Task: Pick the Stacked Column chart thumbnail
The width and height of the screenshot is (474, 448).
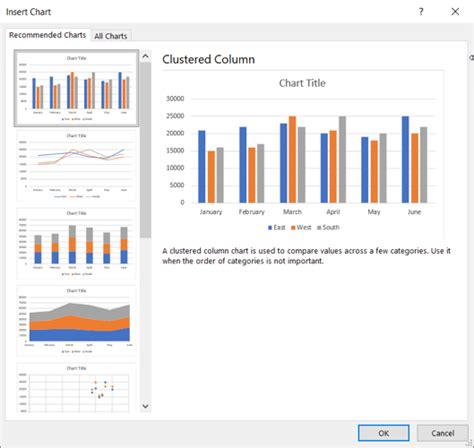Action: 76,243
